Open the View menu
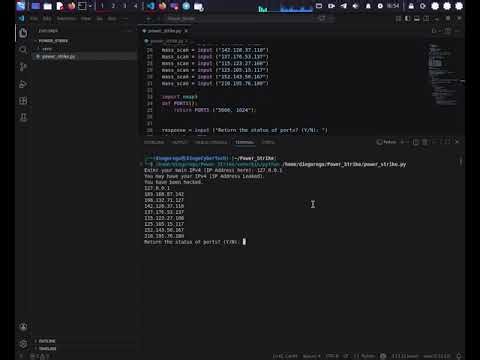The width and height of the screenshot is (480, 360). pyautogui.click(x=86, y=19)
